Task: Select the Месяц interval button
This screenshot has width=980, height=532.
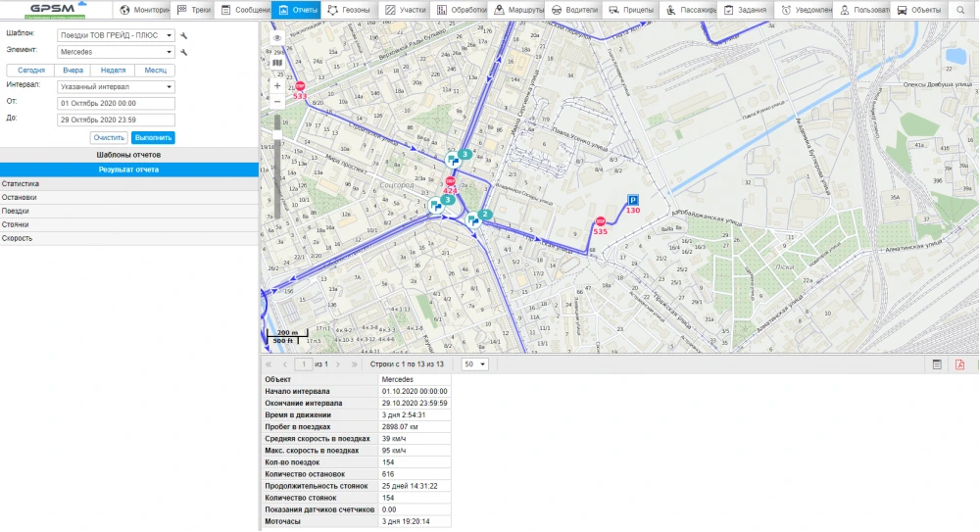Action: tap(155, 70)
